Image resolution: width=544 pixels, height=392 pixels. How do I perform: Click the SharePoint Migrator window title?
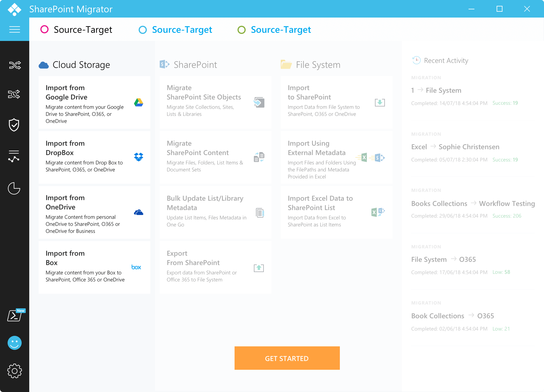(x=71, y=9)
